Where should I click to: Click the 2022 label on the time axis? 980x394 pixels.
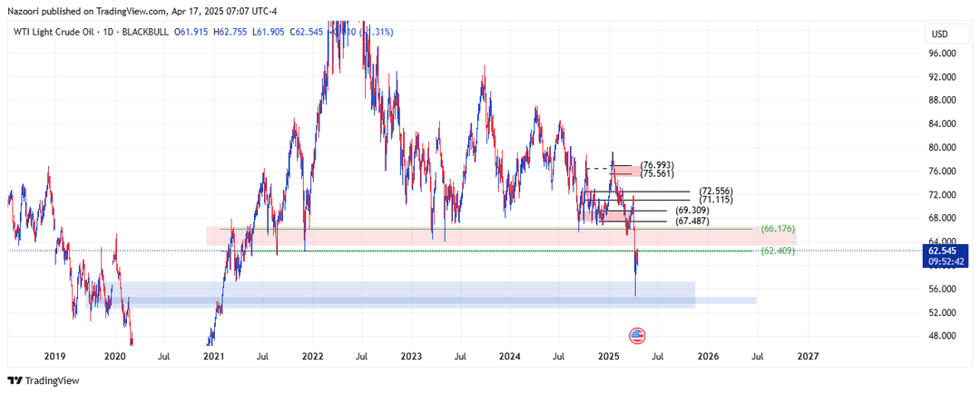pyautogui.click(x=313, y=358)
